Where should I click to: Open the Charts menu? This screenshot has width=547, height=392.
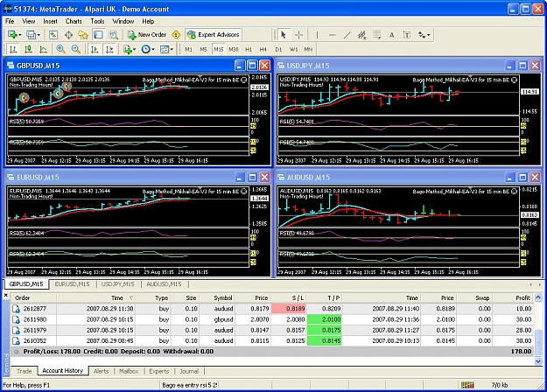74,21
